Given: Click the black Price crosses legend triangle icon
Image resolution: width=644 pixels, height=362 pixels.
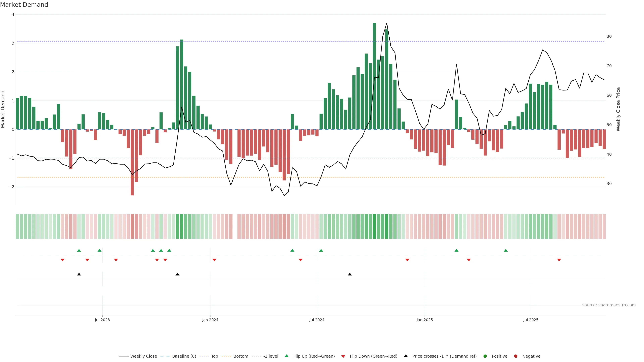Looking at the screenshot, I should click(406, 356).
